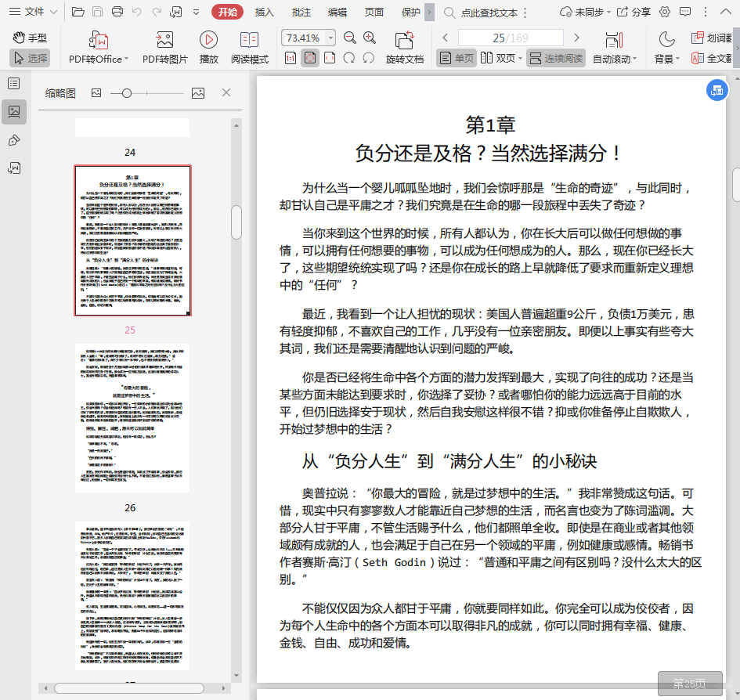Switch to the 保护 tab

410,13
